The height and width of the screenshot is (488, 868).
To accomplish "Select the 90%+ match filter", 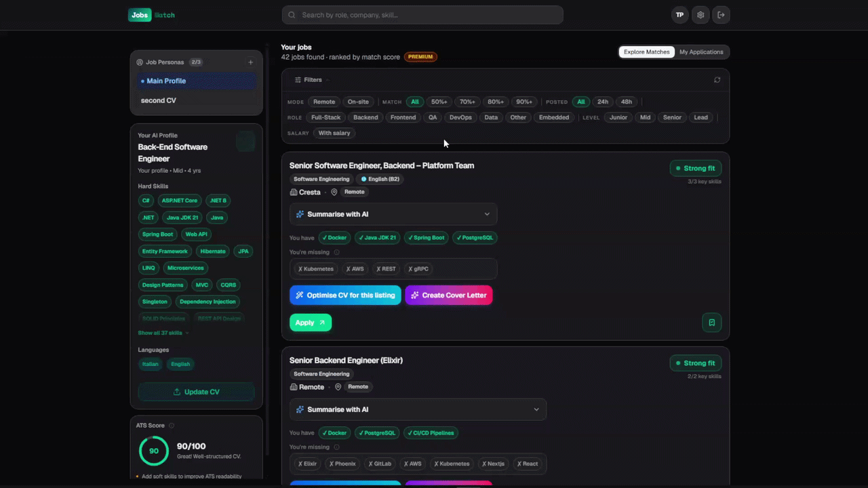I will coord(524,102).
